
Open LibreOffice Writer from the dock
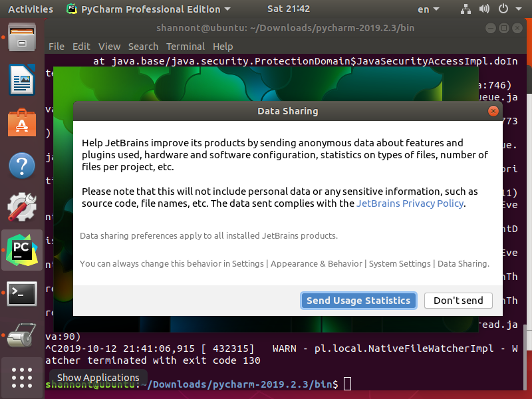click(x=22, y=79)
